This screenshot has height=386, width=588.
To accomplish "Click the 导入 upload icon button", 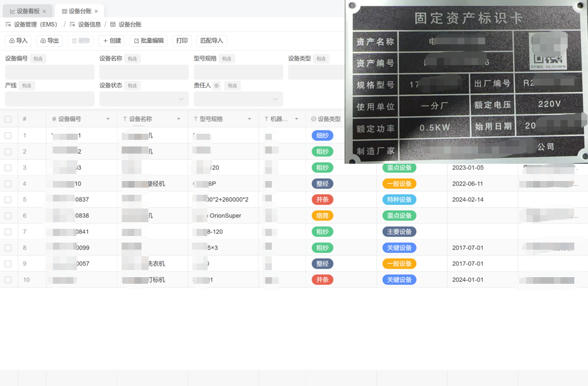I will click(x=12, y=41).
